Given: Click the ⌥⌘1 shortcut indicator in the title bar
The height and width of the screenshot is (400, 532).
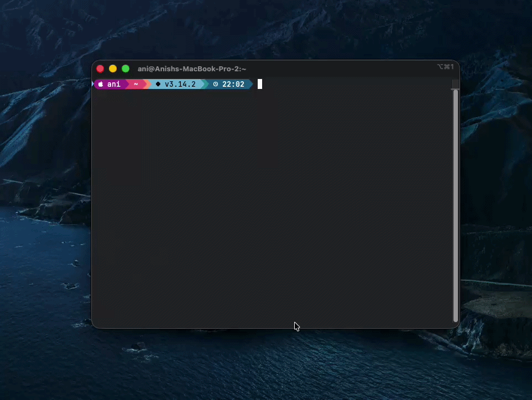Looking at the screenshot, I should pos(446,67).
